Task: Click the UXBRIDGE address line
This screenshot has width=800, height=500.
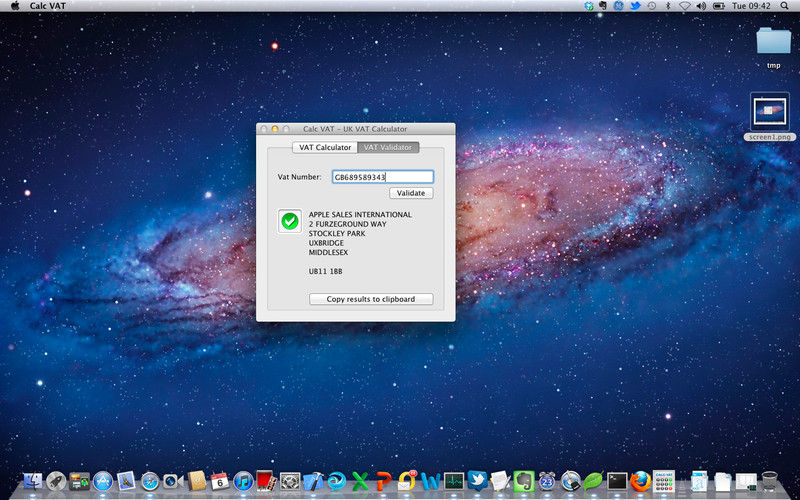Action: tap(326, 243)
